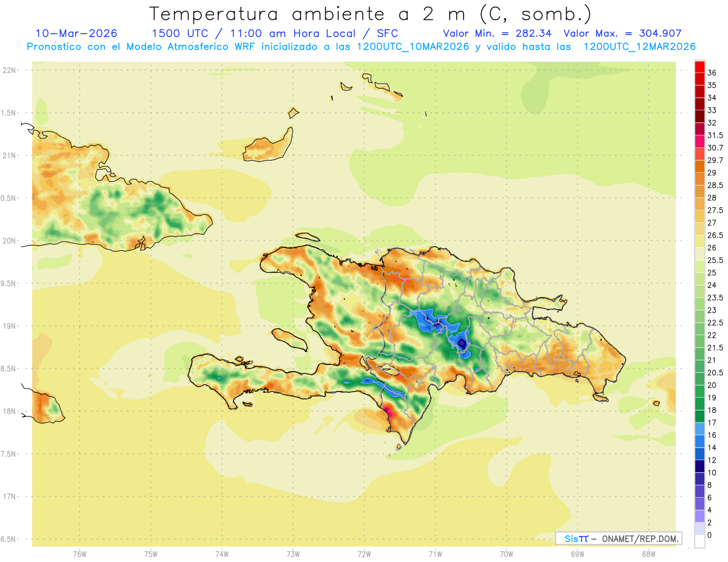728x562 pixels.
Task: Click the '18N' latitude label
Action: (10, 411)
